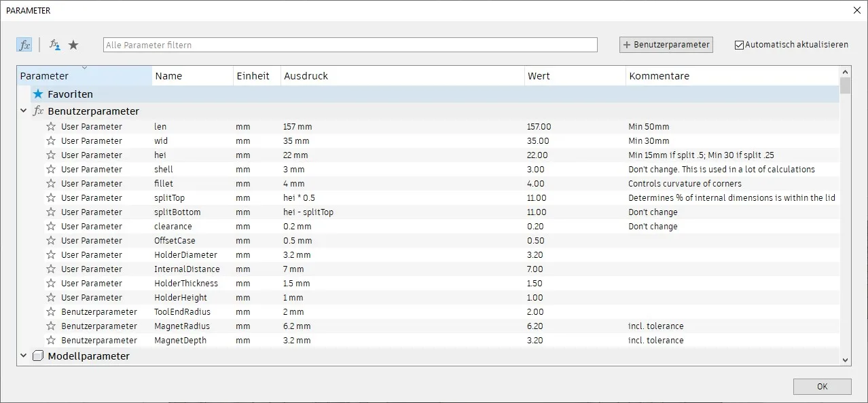The width and height of the screenshot is (868, 403).
Task: Click the Alle Parameter filtern search field
Action: point(350,45)
